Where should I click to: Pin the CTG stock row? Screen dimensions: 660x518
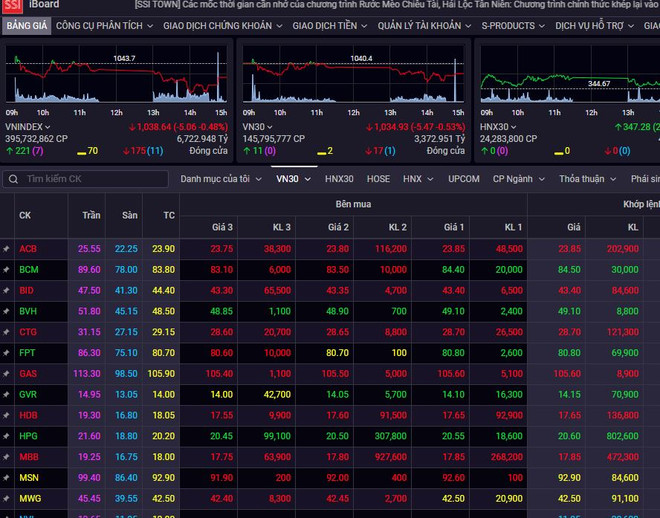point(7,332)
